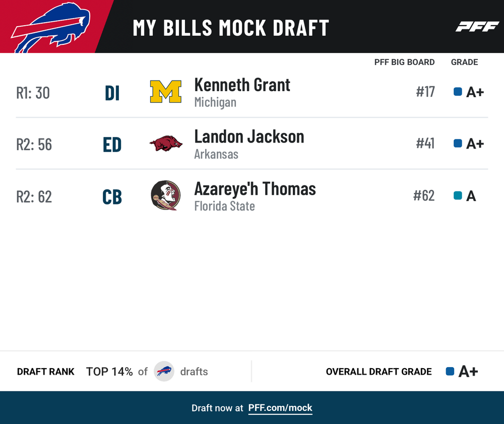Click Kenneth Grant's blue A+ grade swatch
This screenshot has height=424, width=504.
(x=458, y=92)
